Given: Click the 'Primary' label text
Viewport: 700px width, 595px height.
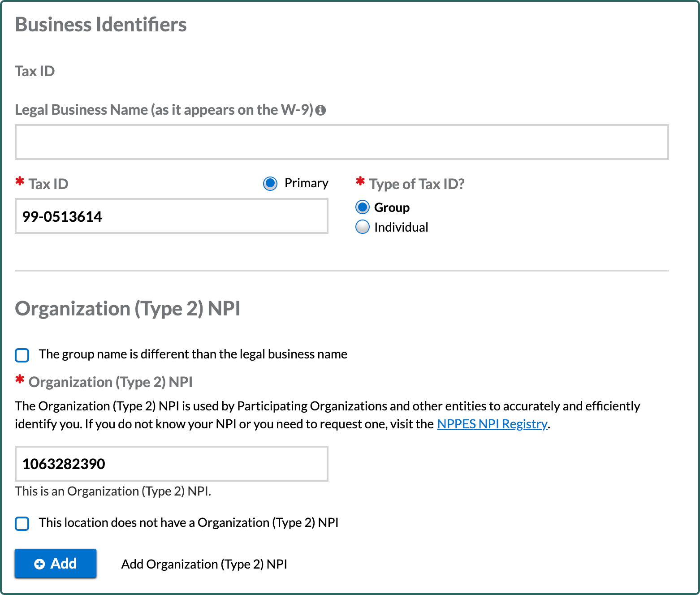Looking at the screenshot, I should (x=307, y=183).
